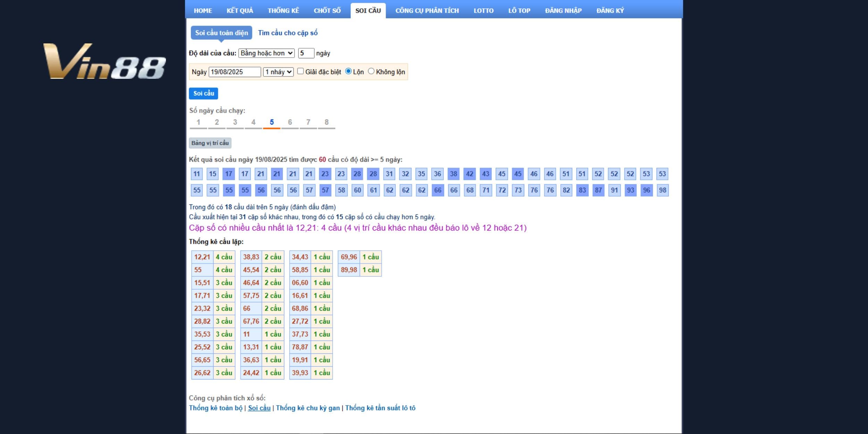Click the Ngày date input field
The image size is (868, 434).
(234, 72)
